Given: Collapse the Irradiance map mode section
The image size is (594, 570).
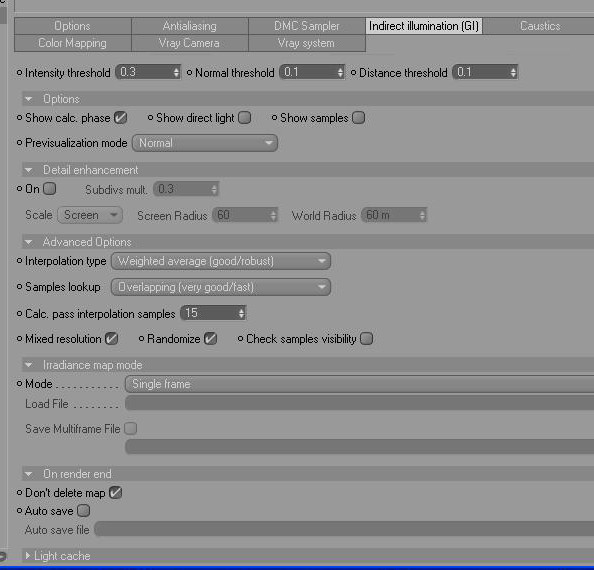Looking at the screenshot, I should tap(28, 365).
